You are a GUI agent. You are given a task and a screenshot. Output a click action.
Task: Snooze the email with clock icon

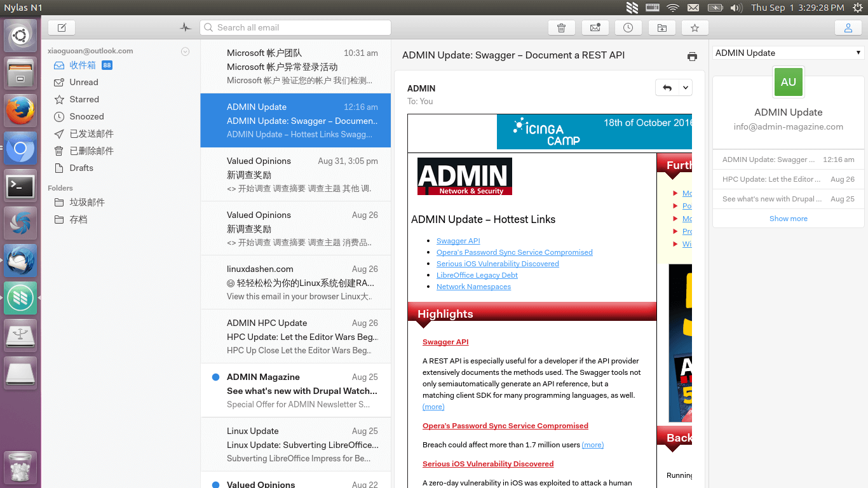(628, 28)
